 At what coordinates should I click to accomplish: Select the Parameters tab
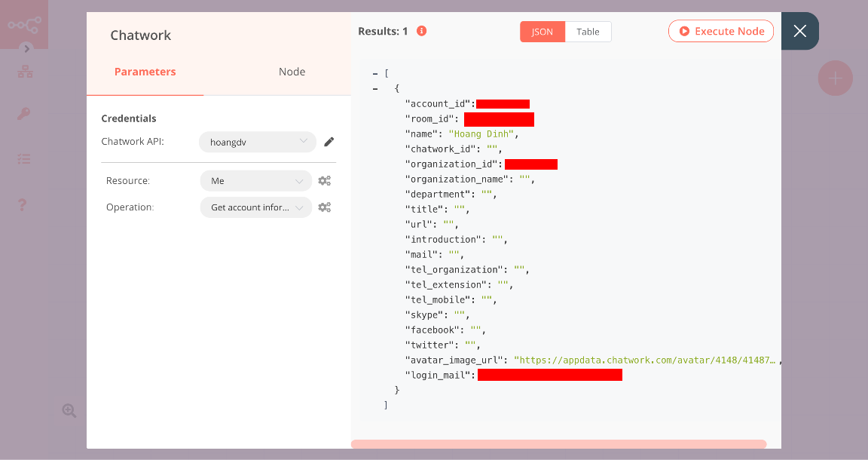pos(145,72)
